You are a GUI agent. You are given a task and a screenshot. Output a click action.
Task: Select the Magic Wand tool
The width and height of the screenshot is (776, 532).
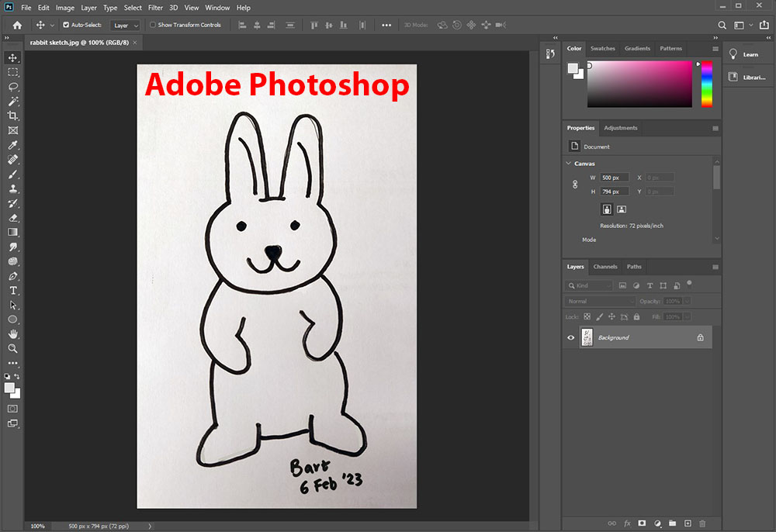[13, 102]
